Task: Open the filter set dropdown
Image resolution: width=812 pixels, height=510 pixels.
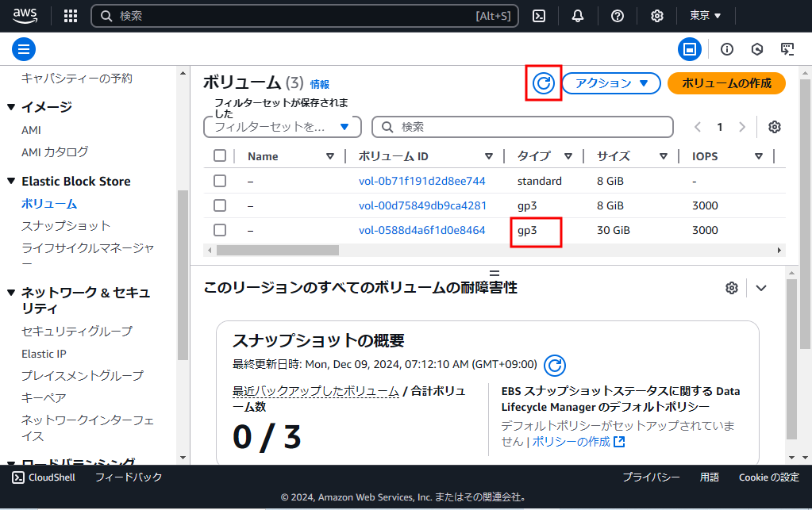Action: pyautogui.click(x=283, y=127)
